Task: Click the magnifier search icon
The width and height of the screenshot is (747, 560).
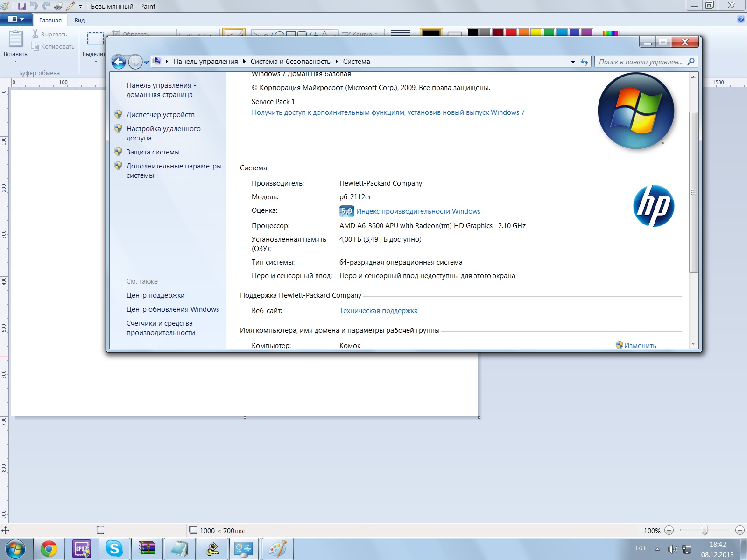Action: coord(691,61)
